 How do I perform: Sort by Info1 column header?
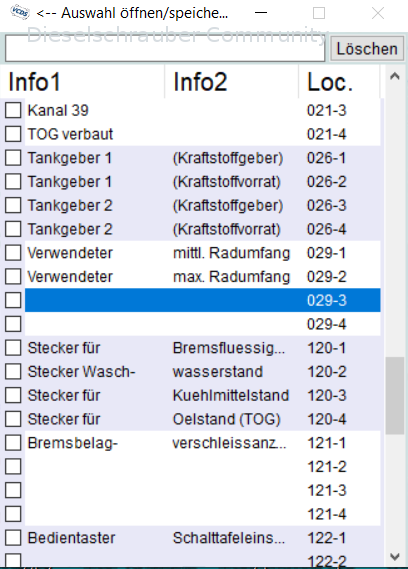click(82, 82)
